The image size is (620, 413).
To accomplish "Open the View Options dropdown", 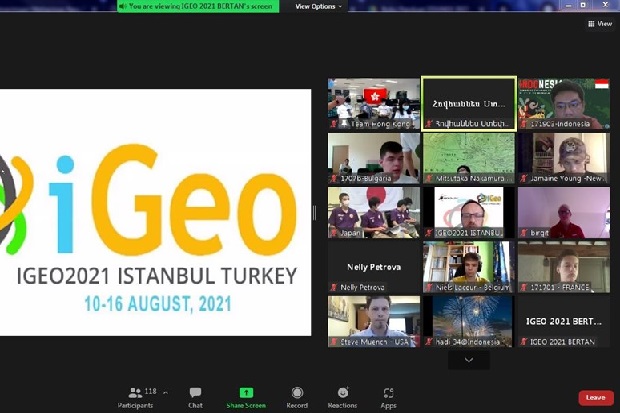I will pyautogui.click(x=318, y=6).
